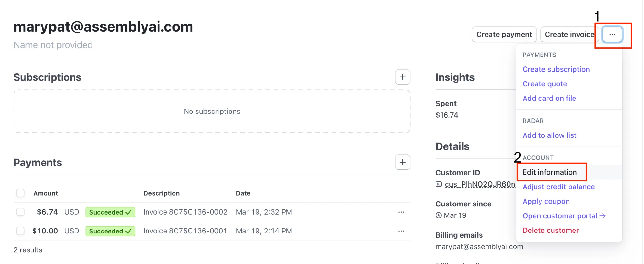Open row actions for the $6.74 payment
The width and height of the screenshot is (644, 264).
(x=401, y=212)
